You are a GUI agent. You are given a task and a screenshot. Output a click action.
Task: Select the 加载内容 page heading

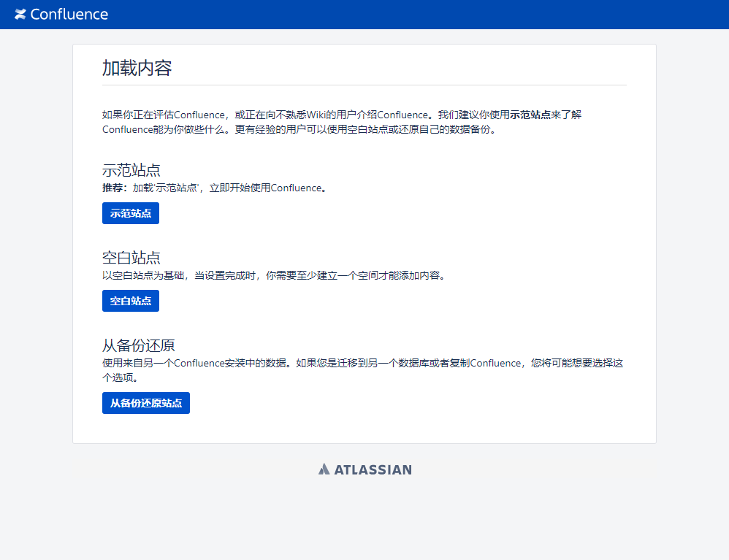tap(137, 69)
